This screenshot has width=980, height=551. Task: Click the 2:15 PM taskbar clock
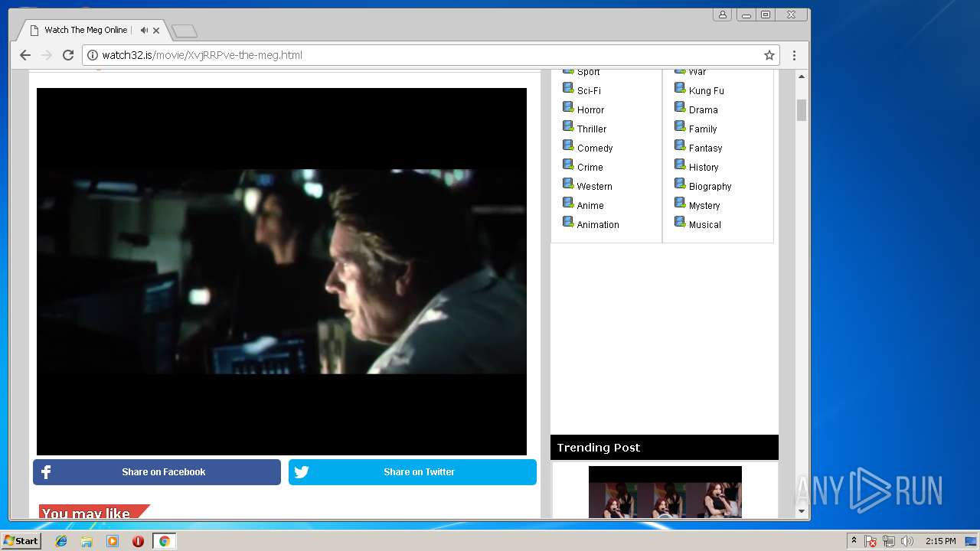[940, 541]
